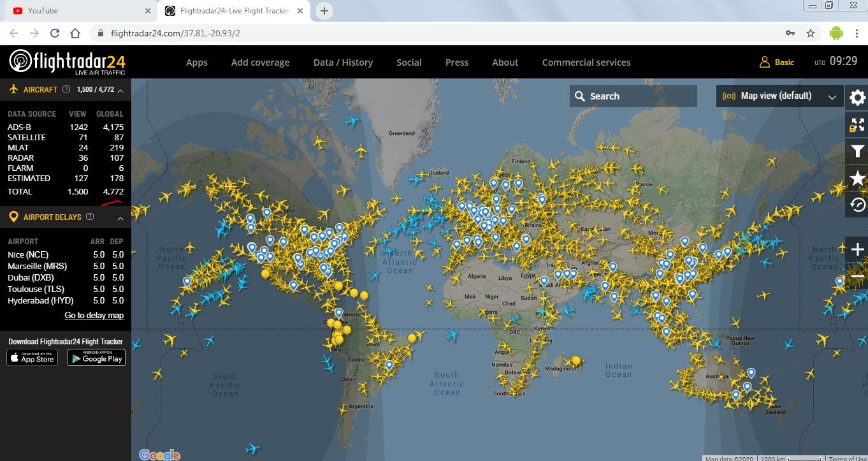This screenshot has width=868, height=461.
Task: Click the Android extension icon
Action: tap(836, 33)
